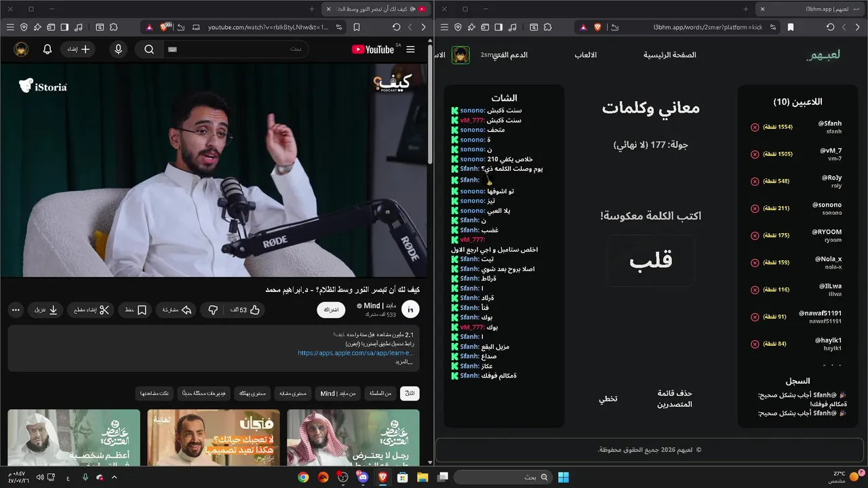Remove player @vM_7 from list

755,154
